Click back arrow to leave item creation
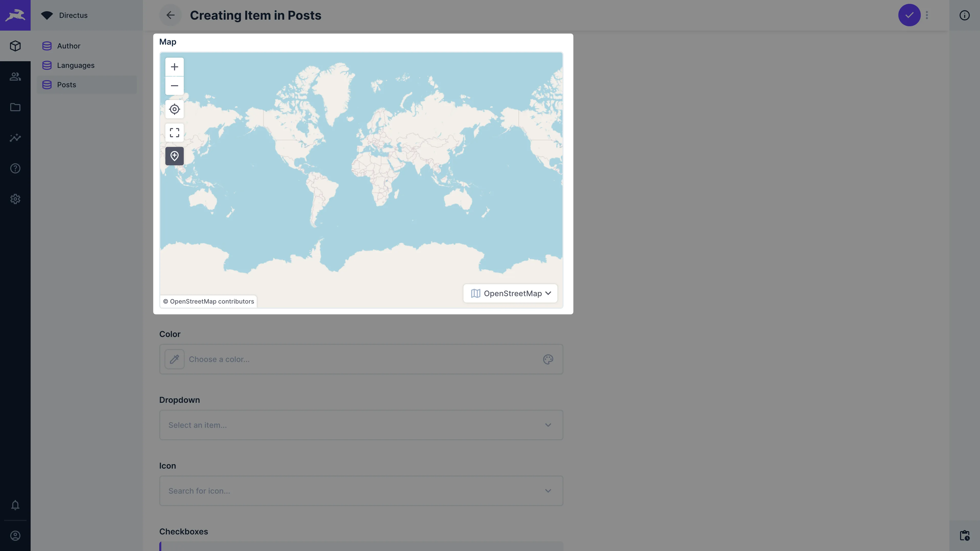 170,15
